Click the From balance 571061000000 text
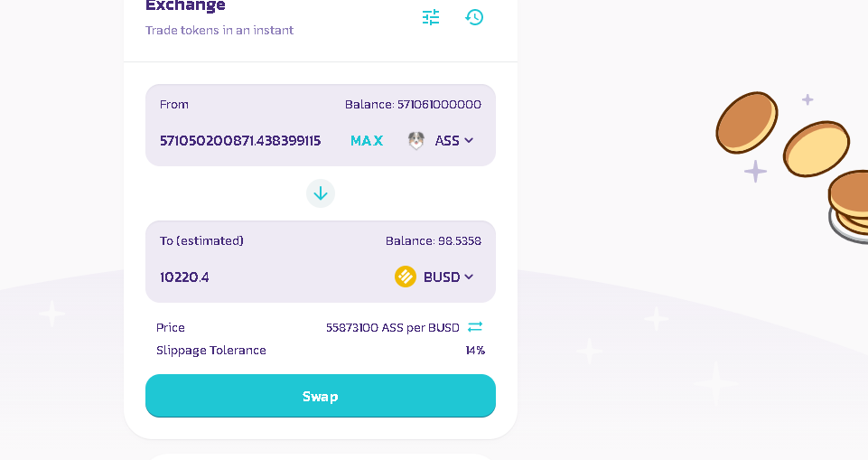The image size is (868, 460). [x=413, y=105]
